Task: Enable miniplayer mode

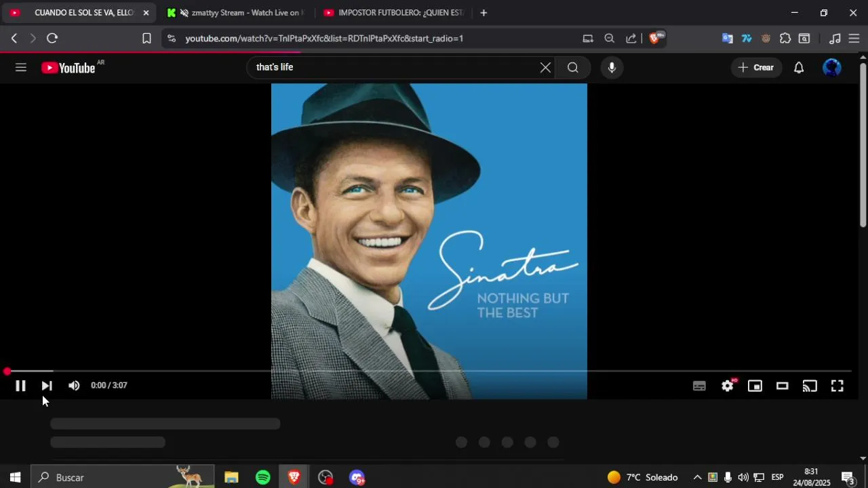Action: click(755, 386)
